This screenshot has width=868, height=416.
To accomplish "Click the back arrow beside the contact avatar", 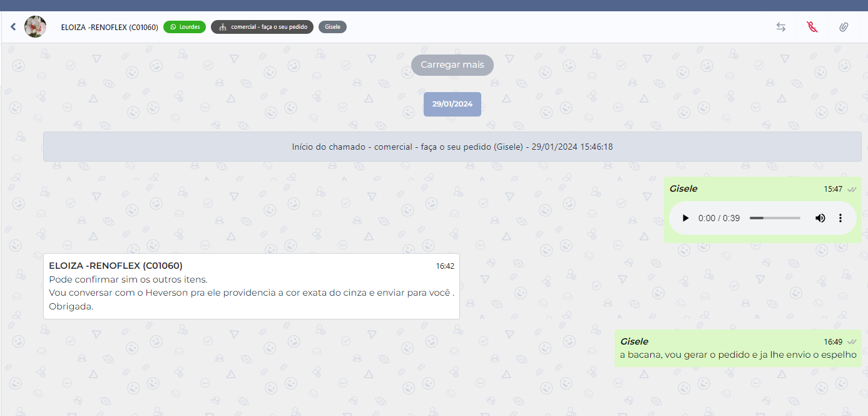I will click(x=13, y=27).
